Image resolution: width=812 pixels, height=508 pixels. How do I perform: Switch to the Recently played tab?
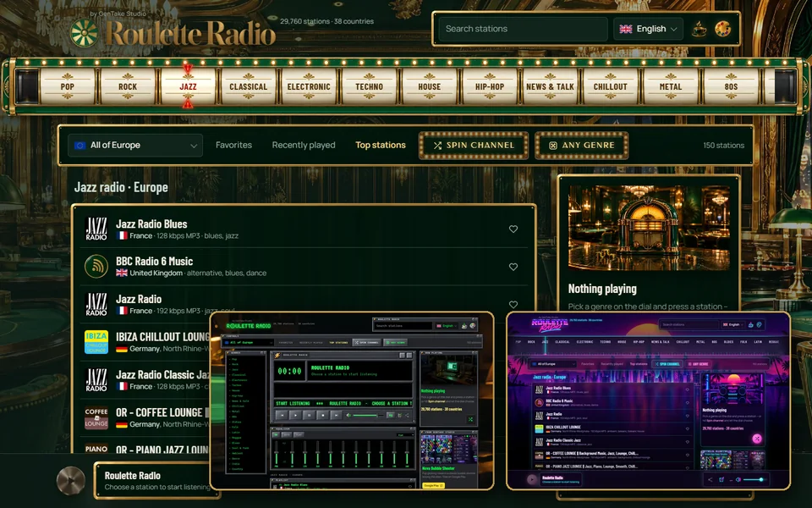[x=304, y=145]
